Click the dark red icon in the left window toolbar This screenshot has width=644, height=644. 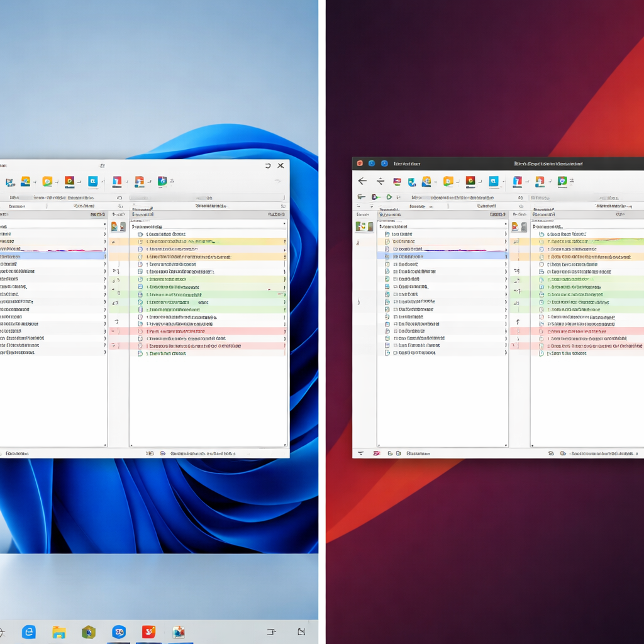tap(69, 181)
